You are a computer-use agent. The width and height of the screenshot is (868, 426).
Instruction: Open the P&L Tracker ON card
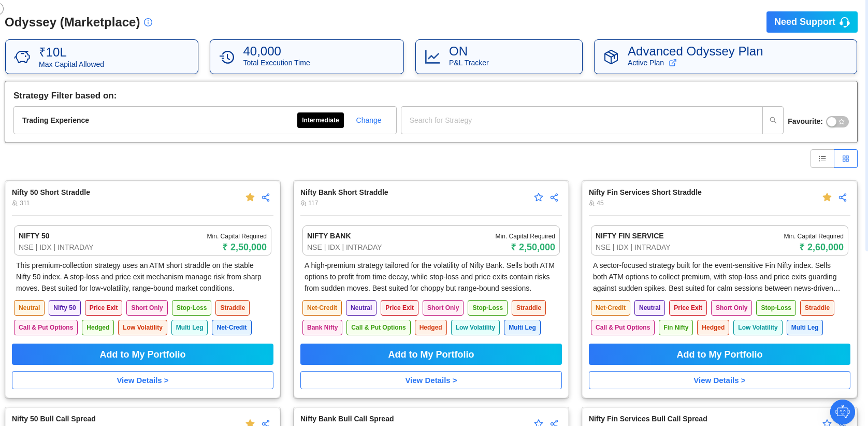pos(499,57)
